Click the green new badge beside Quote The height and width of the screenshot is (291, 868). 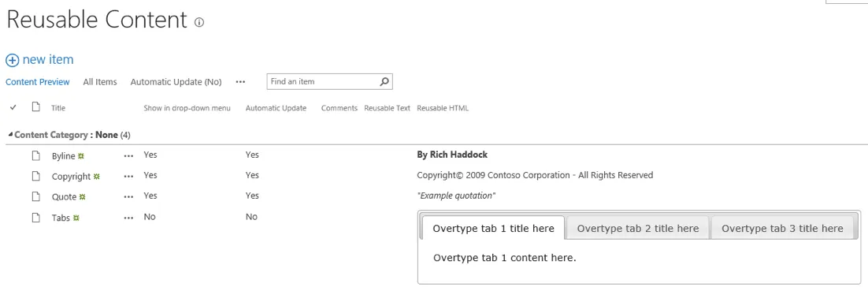(83, 197)
